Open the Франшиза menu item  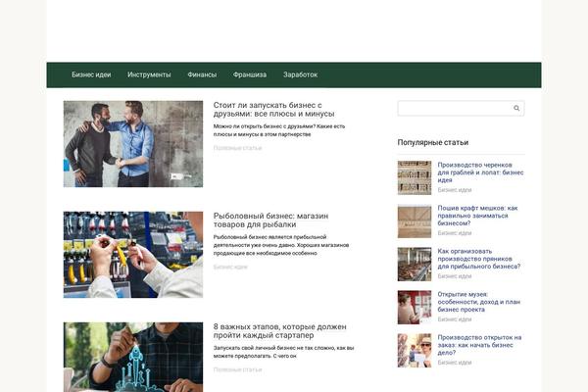click(250, 74)
